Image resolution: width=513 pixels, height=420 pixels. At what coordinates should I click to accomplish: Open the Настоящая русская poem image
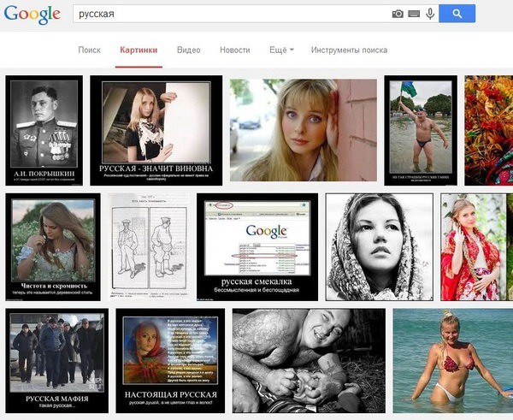pos(170,360)
